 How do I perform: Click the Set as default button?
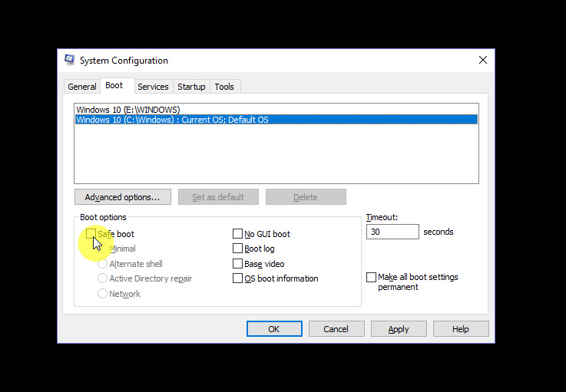pos(218,197)
